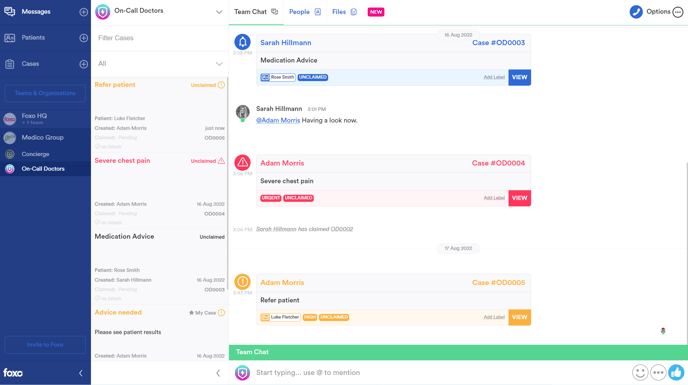The height and width of the screenshot is (385, 688).
Task: Click the chat area vertical scrollbar
Action: pos(686,252)
